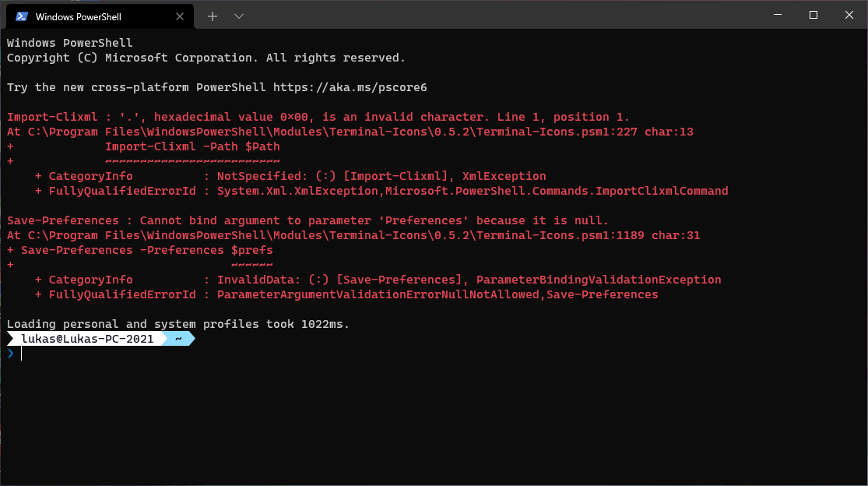Screen dimensions: 868x486
Task: Select the Windows PowerShell tab title text
Action: (81, 16)
